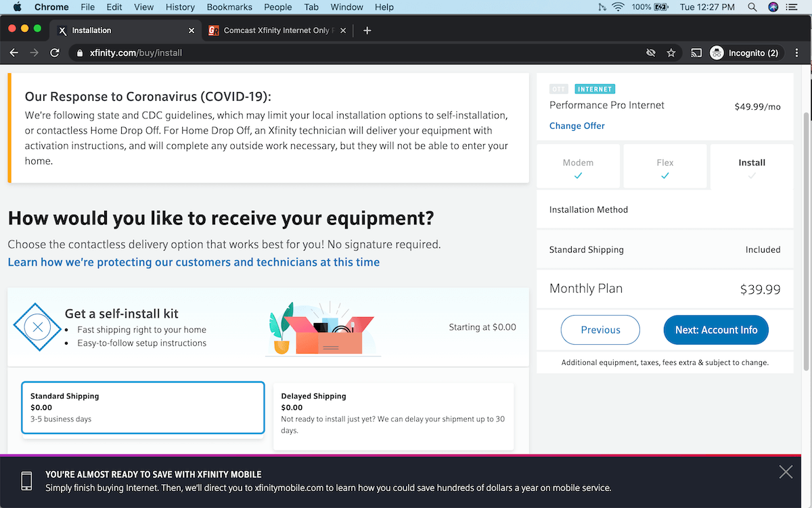Screen dimensions: 812x508
Task: Click the Get a self-install kit heading
Action: click(122, 314)
